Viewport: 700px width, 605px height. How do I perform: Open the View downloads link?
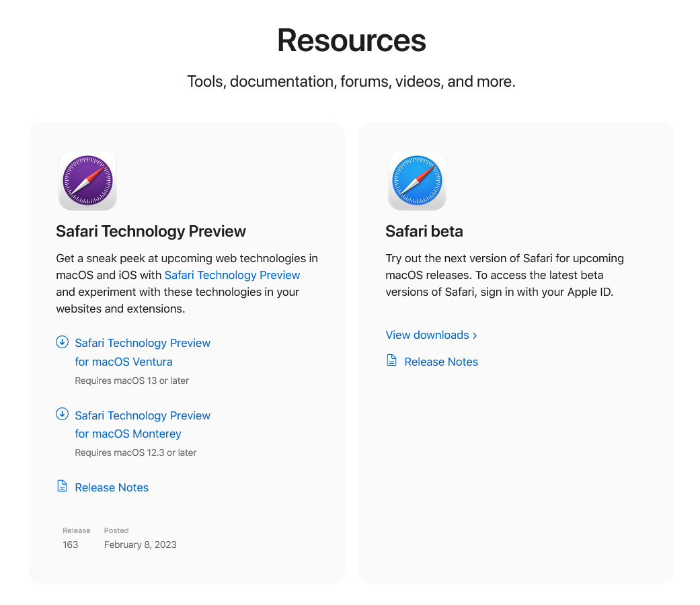(428, 335)
